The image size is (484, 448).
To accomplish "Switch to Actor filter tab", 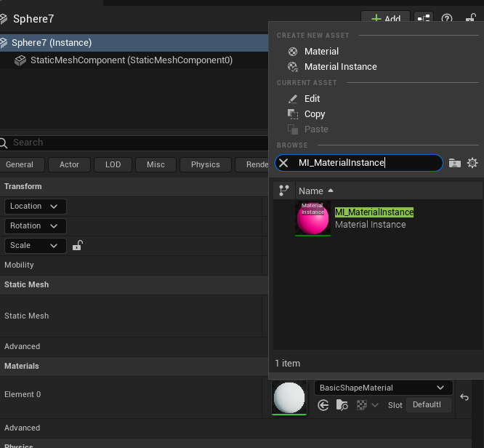I will (x=70, y=164).
